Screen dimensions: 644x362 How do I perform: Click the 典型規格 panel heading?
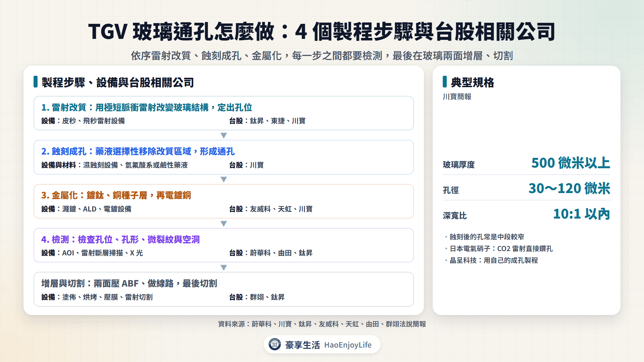tap(472, 82)
